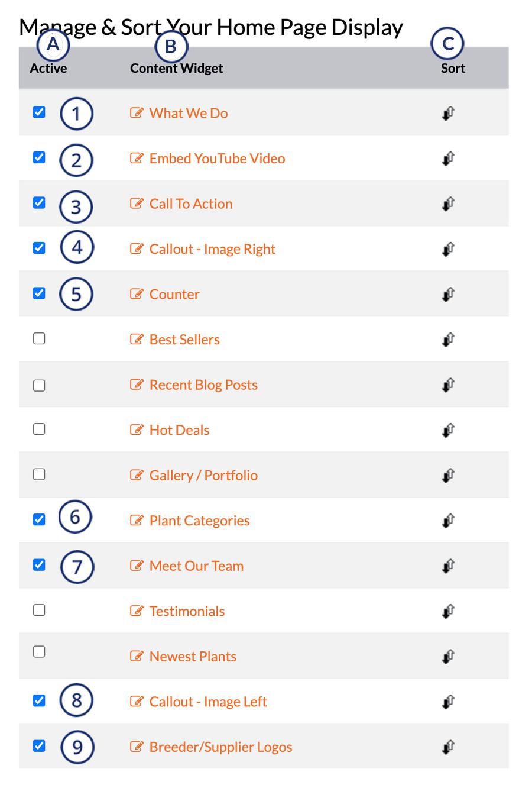Click the sort icon in the Counter row
Screen dimensions: 532x801
(448, 294)
